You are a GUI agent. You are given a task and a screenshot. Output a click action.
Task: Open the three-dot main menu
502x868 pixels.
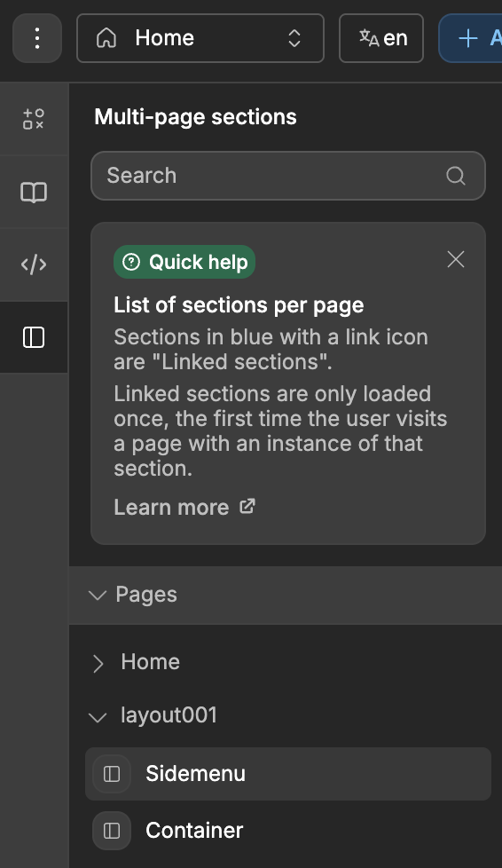(x=37, y=38)
